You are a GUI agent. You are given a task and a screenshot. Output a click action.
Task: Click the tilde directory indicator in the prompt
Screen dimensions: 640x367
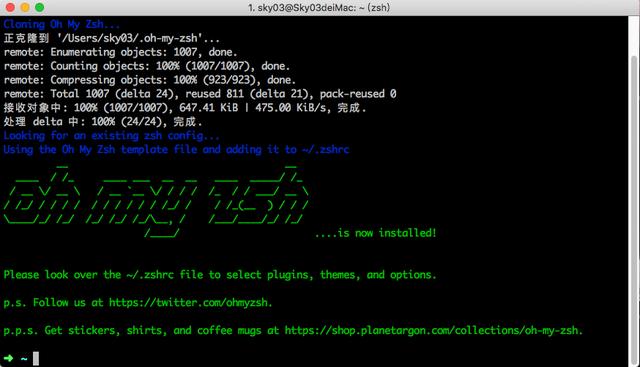(24, 359)
